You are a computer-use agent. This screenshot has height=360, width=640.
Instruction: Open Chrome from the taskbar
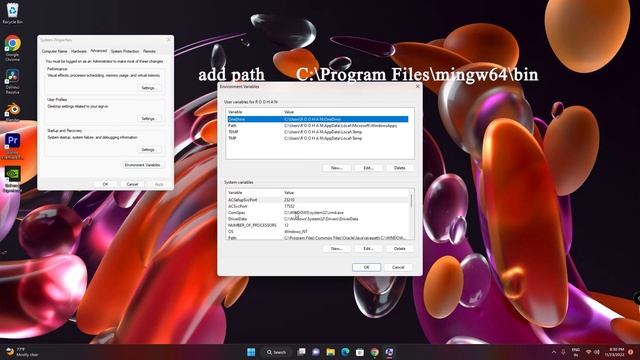pos(374,352)
